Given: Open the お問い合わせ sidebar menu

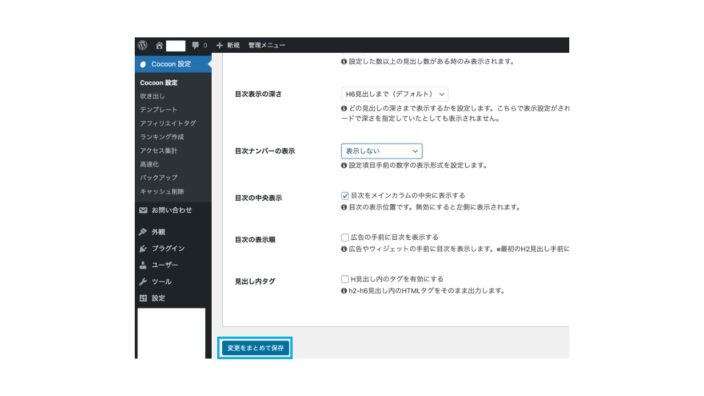Looking at the screenshot, I should [x=173, y=210].
